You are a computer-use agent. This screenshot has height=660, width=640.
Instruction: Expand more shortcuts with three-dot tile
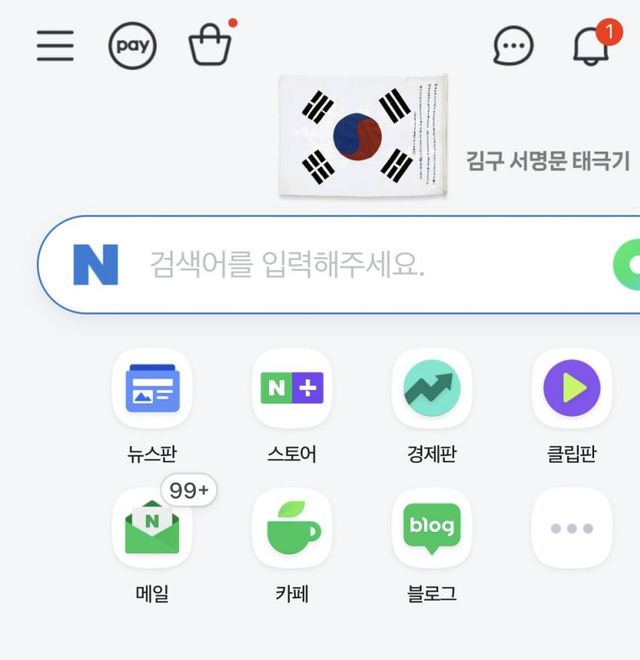571,528
